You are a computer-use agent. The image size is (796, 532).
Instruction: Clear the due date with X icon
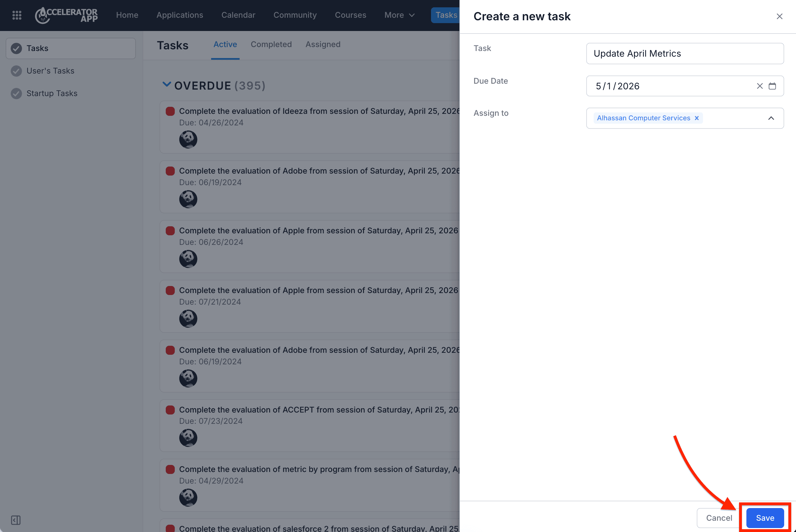[760, 86]
